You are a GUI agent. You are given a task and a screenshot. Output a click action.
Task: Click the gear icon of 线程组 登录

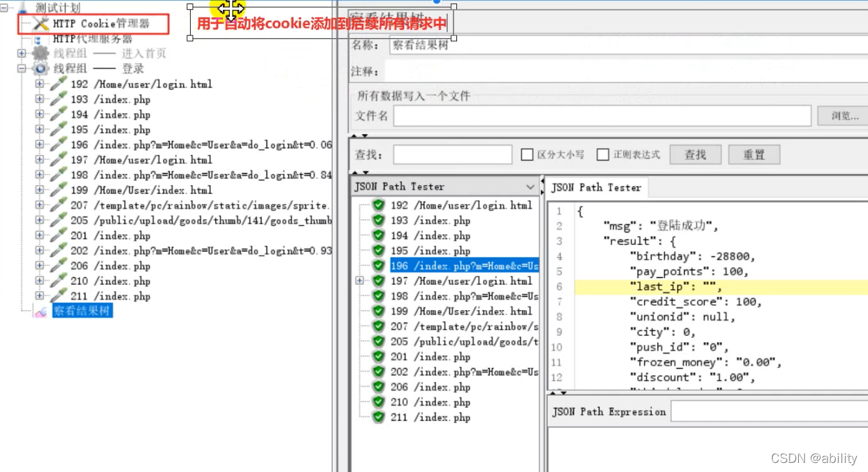(41, 68)
